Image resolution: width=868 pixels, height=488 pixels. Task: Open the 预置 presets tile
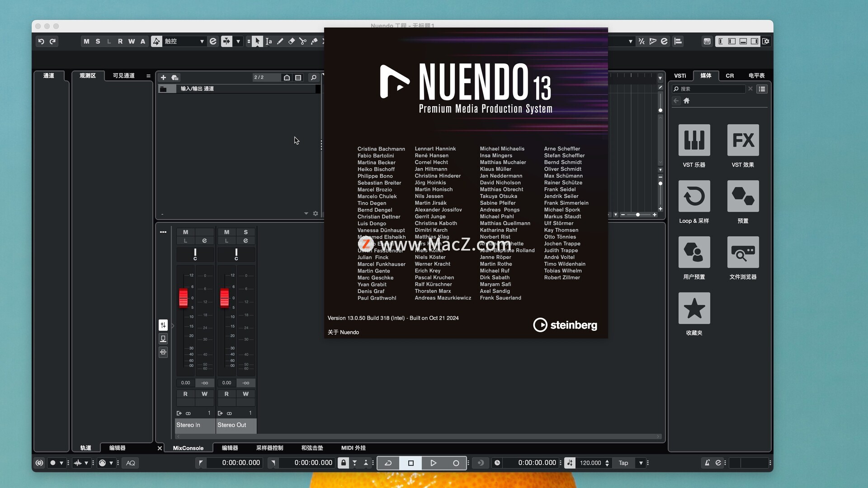point(743,196)
